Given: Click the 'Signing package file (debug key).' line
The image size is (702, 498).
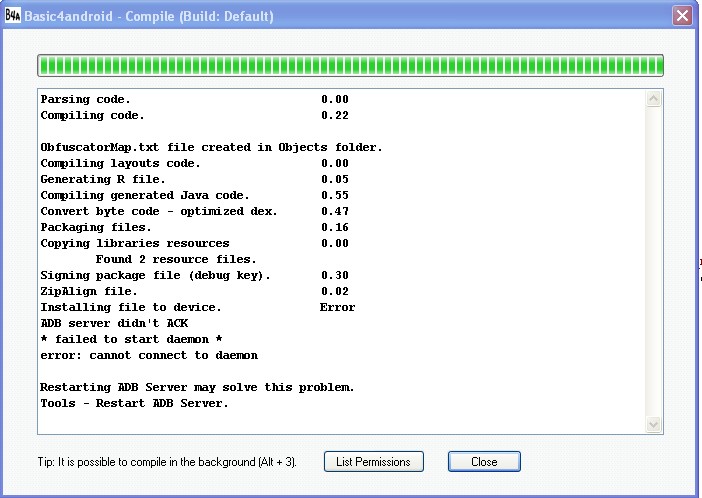Looking at the screenshot, I should (155, 275).
